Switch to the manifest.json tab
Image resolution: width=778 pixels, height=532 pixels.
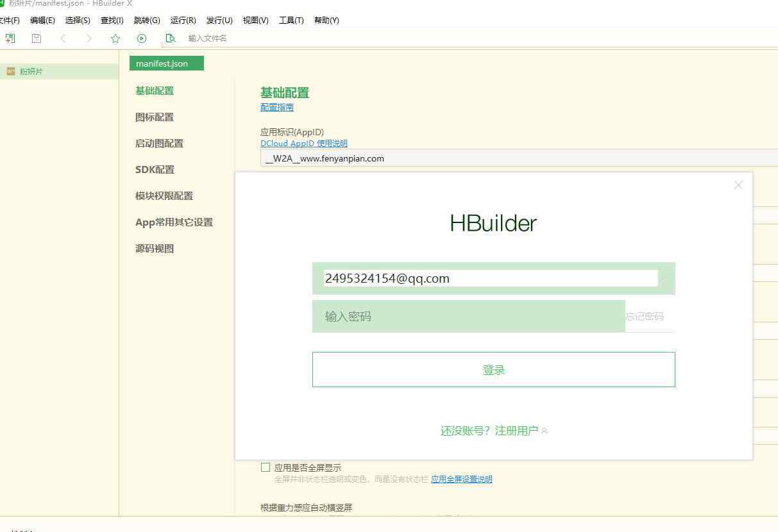(167, 63)
